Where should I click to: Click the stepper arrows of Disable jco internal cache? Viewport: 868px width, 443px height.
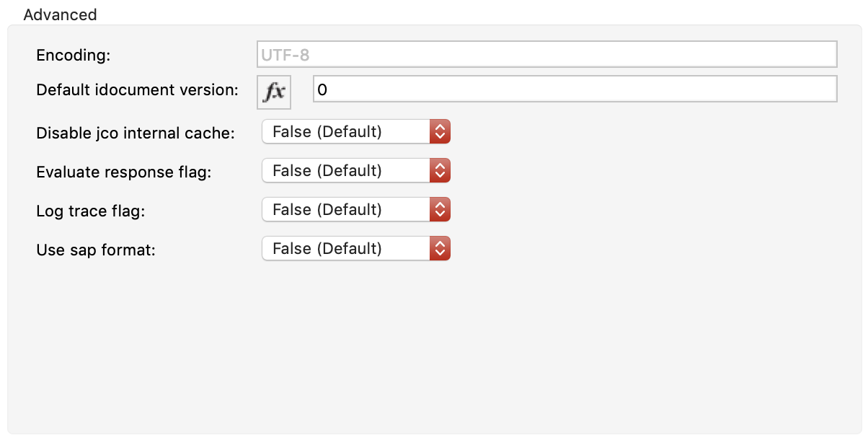[x=440, y=131]
